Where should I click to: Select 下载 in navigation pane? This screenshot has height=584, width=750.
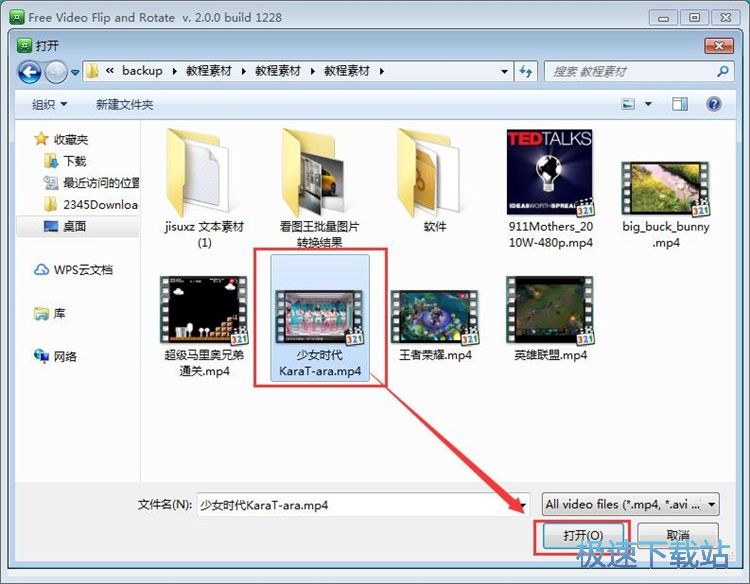coord(75,161)
